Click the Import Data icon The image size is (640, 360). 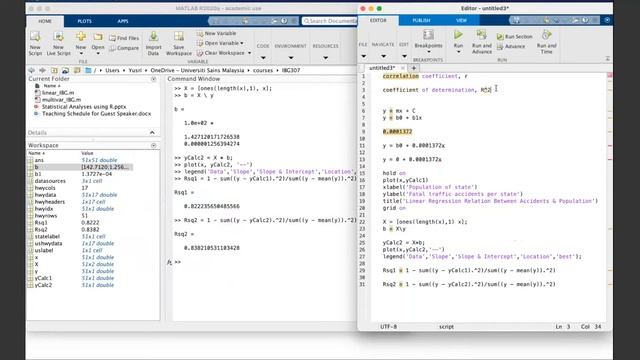pyautogui.click(x=153, y=37)
